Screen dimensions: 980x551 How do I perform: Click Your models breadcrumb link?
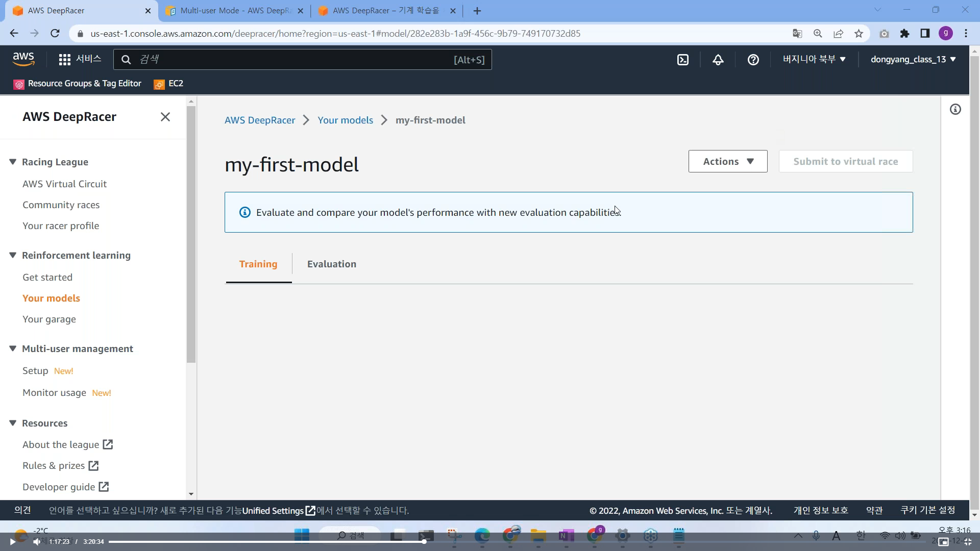345,120
